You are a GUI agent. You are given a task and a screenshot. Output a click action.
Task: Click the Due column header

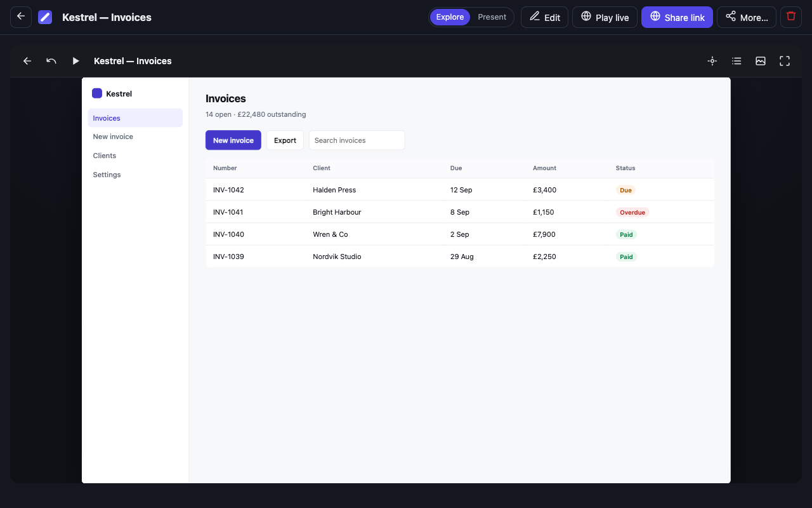pyautogui.click(x=456, y=168)
